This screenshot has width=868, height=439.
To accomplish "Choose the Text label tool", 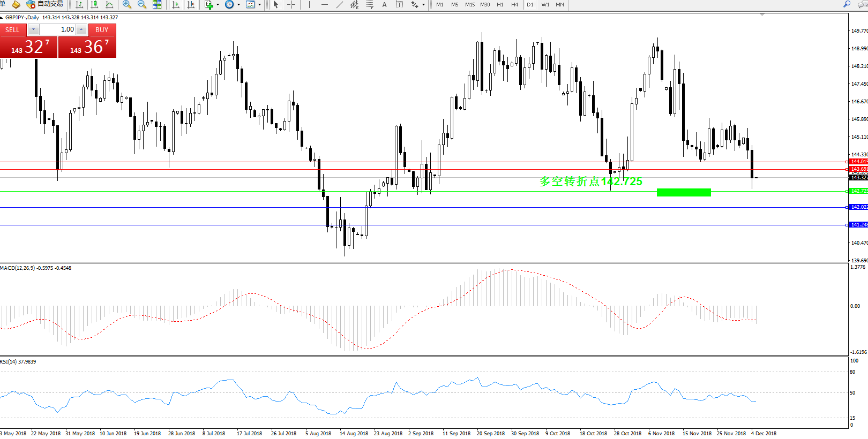I will click(x=384, y=4).
